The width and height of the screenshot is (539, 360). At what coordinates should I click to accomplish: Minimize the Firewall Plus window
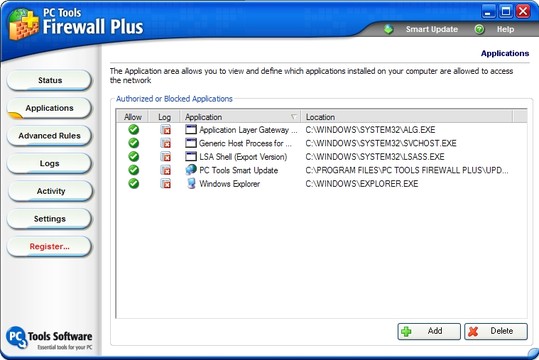tap(488, 11)
